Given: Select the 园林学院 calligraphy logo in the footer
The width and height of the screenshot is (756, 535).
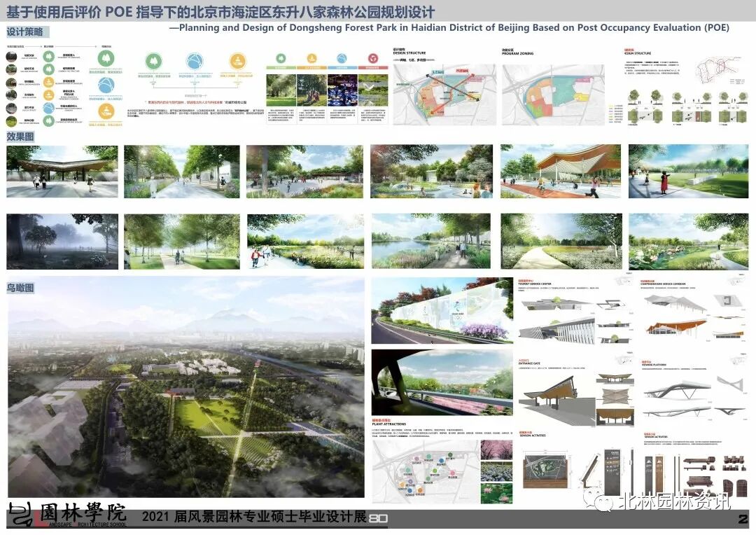Looking at the screenshot, I should click(x=68, y=515).
